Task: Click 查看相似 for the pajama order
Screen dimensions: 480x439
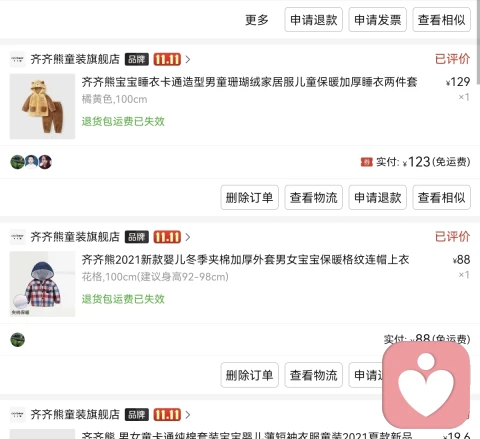Action: pos(442,197)
